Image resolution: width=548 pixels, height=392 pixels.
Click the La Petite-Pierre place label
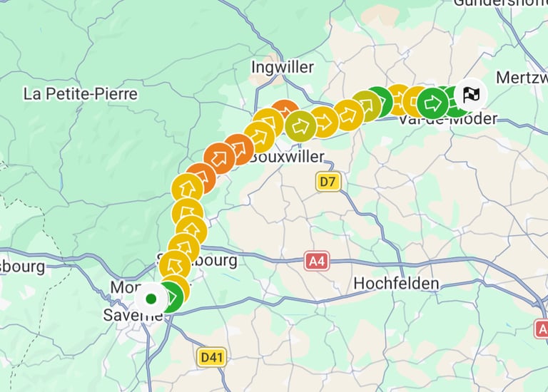pos(81,94)
